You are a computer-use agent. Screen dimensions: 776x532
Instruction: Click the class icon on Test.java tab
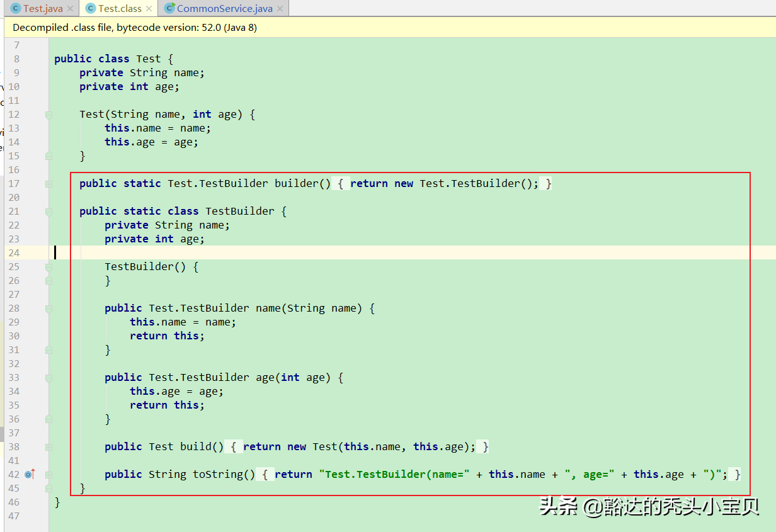16,9
